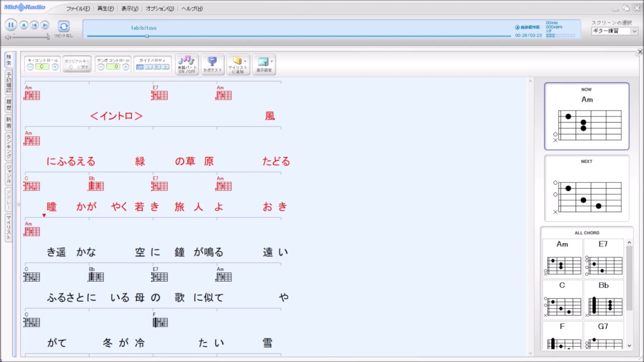Set guide melody volume to 中
This screenshot has height=362, width=644.
click(x=157, y=67)
